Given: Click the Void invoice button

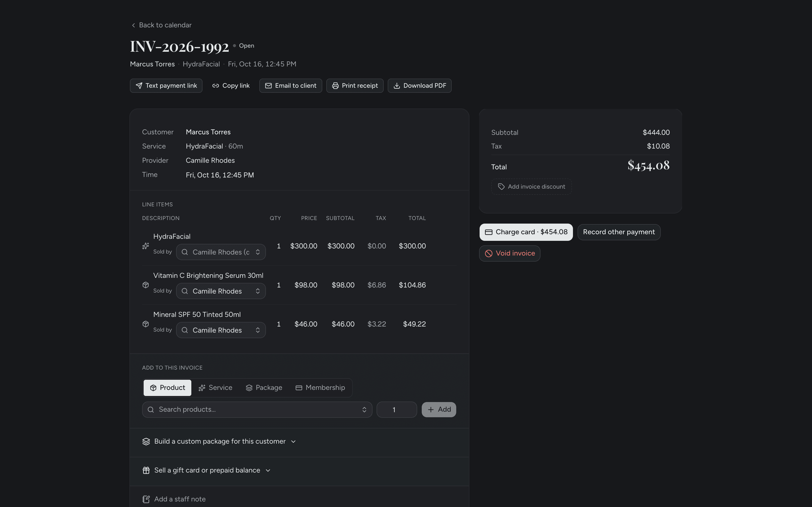Looking at the screenshot, I should 510,253.
